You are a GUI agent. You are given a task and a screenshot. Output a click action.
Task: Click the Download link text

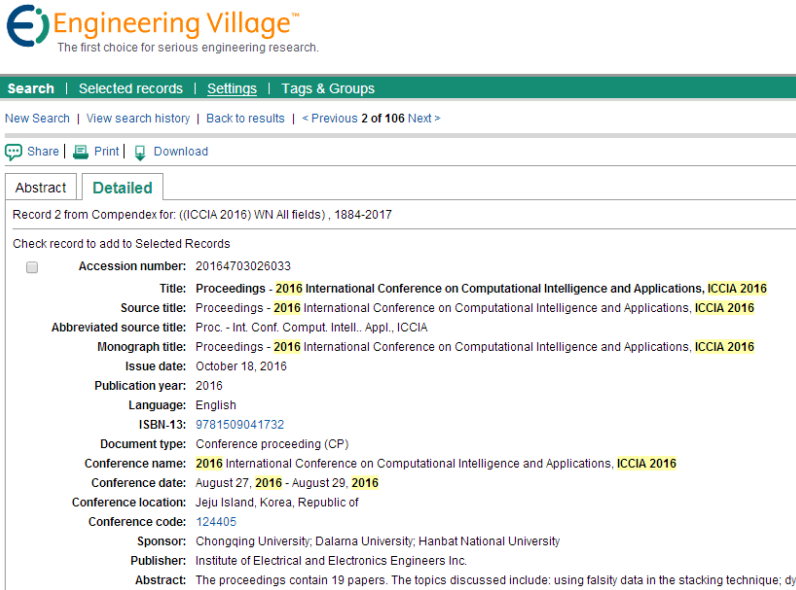(181, 151)
